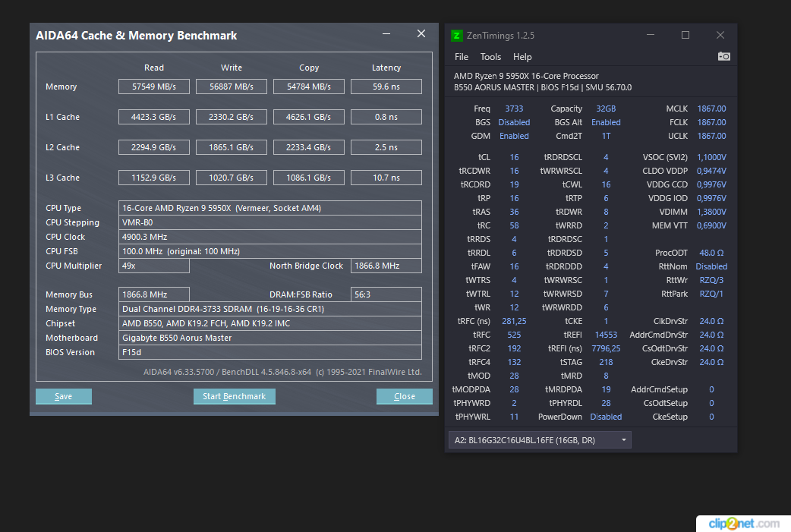Click the CPU Clock value 4900.3 MHz
Screen dimensions: 791x532
point(270,237)
